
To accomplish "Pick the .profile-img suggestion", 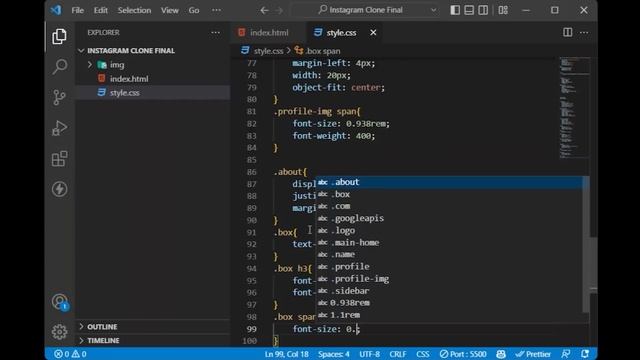I will pyautogui.click(x=450, y=279).
